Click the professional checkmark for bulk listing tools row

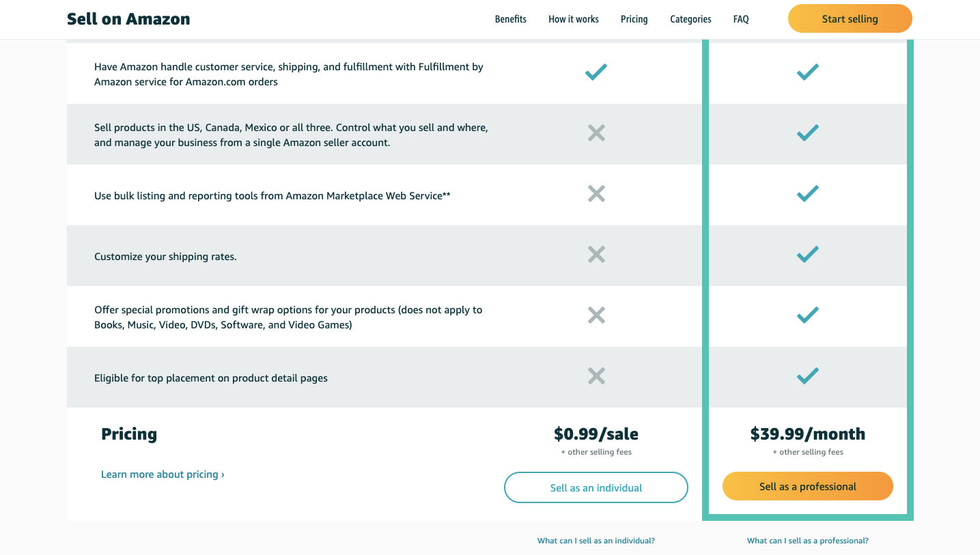[808, 194]
